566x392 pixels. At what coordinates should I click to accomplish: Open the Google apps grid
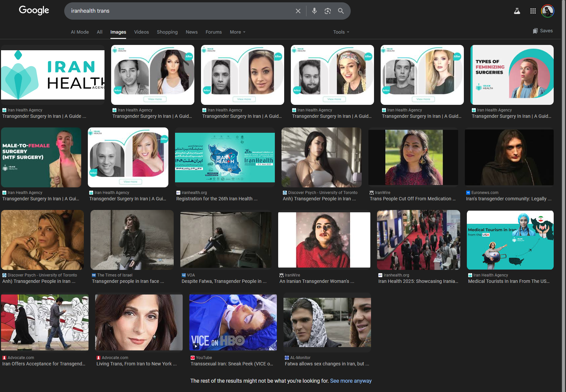(533, 11)
